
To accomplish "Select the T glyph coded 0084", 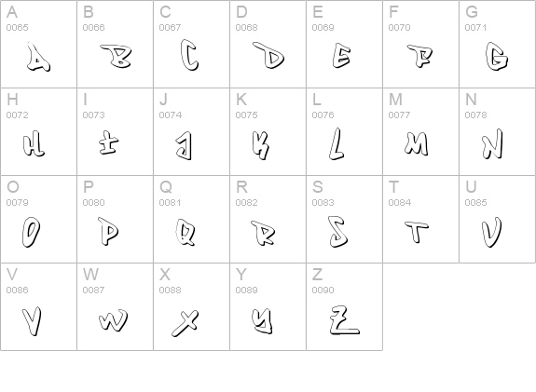I will [x=420, y=219].
